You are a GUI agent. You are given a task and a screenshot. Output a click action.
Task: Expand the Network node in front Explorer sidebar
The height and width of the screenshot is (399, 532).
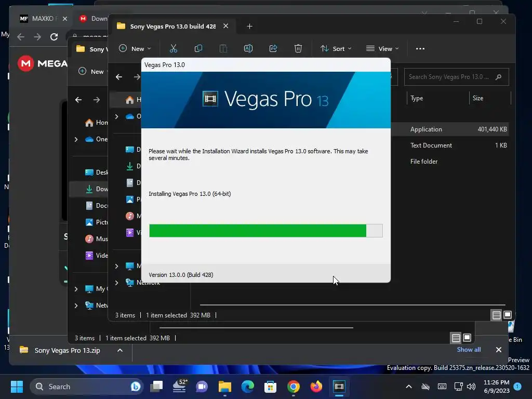click(x=116, y=283)
